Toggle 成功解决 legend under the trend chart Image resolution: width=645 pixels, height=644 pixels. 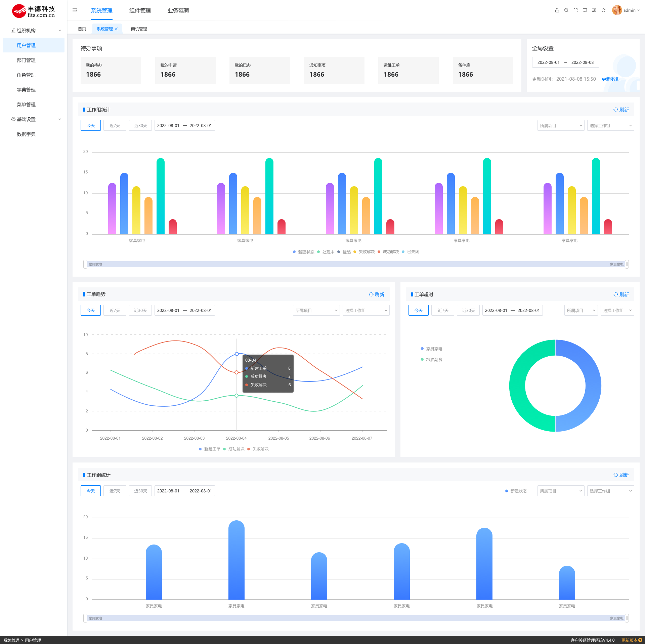tap(233, 449)
